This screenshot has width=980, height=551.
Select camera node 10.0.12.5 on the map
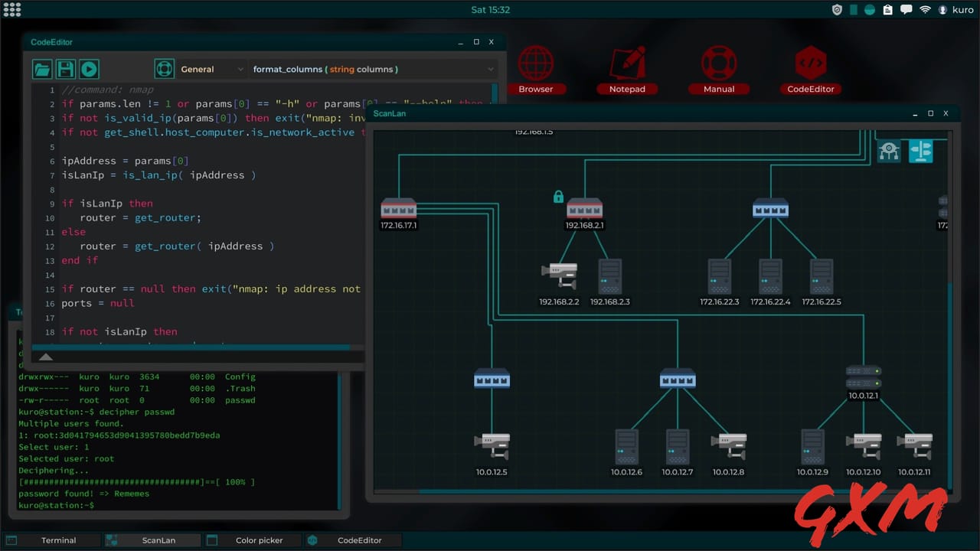tap(492, 442)
